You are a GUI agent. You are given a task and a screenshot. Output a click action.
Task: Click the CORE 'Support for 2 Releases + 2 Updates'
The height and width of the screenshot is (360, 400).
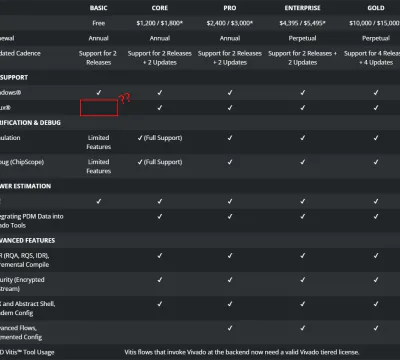point(160,58)
